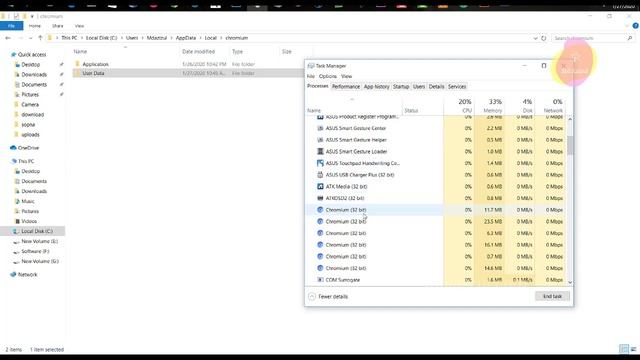Open Explorer's File ribbon tab
Screen dimensions: 640x360
(11, 26)
